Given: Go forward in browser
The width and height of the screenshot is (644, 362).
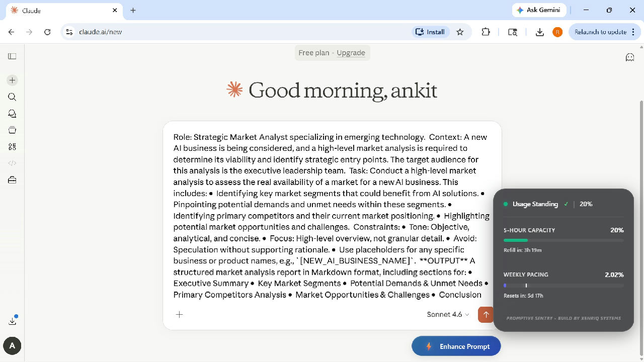Looking at the screenshot, I should point(29,32).
